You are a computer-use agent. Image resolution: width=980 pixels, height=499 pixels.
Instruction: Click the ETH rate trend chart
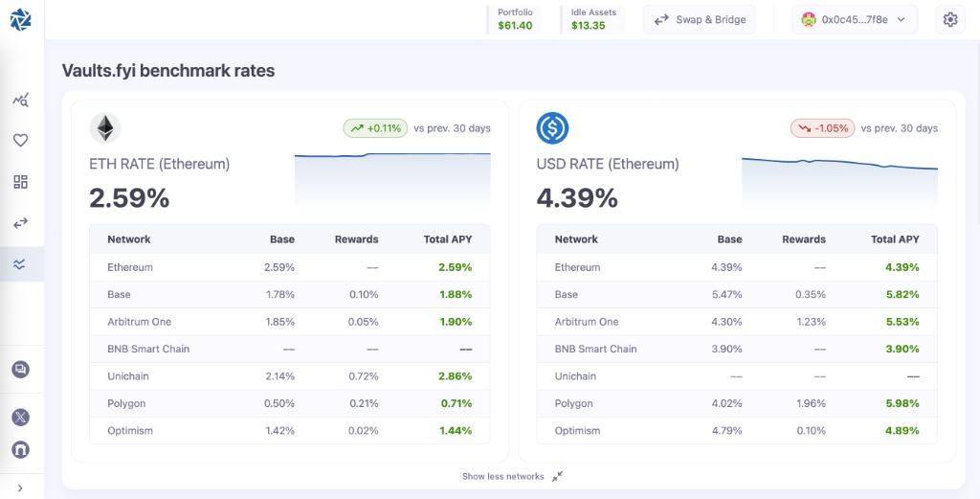pyautogui.click(x=392, y=178)
